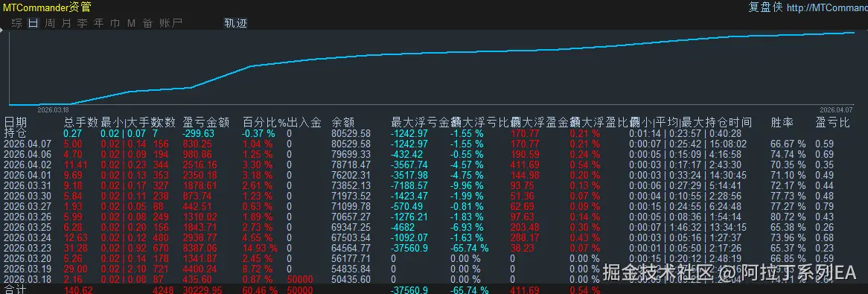Select the 2026.04.02 date row
The image size is (868, 294).
click(x=433, y=164)
